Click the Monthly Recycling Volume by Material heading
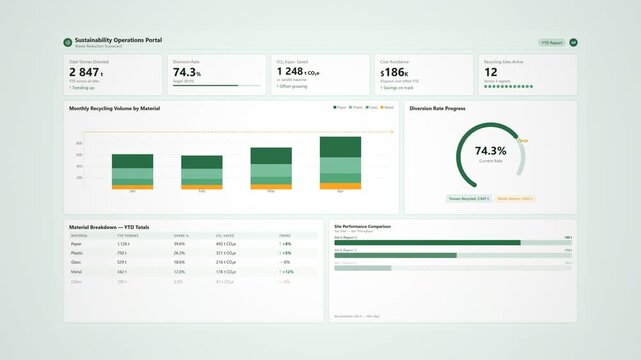 pyautogui.click(x=114, y=108)
